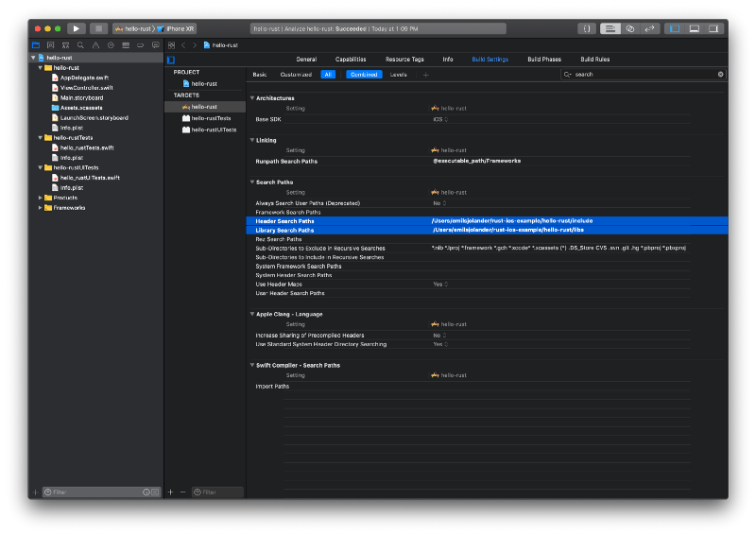Collapse the Architectures section

click(251, 98)
